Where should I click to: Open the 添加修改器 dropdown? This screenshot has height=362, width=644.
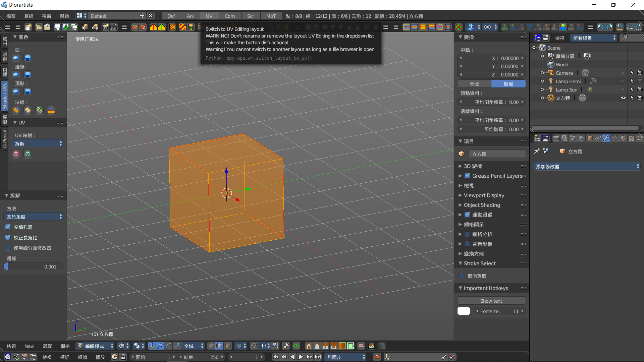587,166
